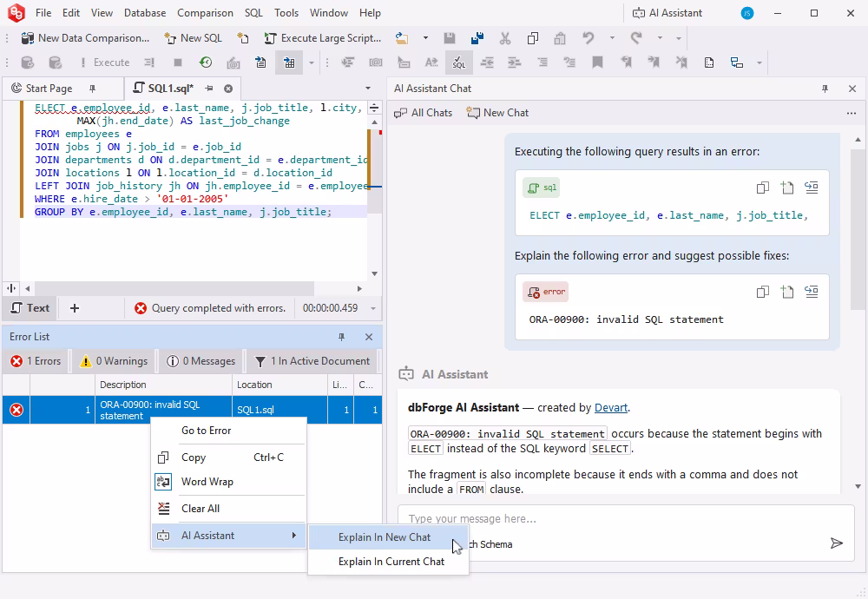Click the Cut scissors icon

pos(505,38)
